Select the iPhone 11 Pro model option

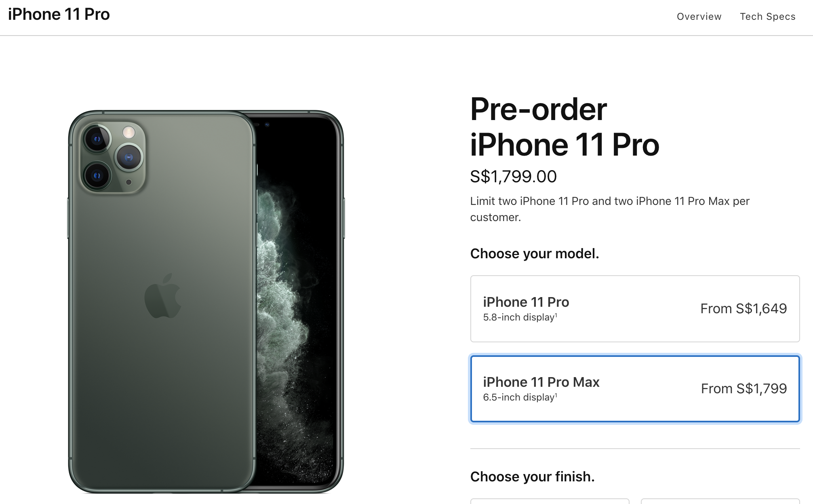point(634,309)
